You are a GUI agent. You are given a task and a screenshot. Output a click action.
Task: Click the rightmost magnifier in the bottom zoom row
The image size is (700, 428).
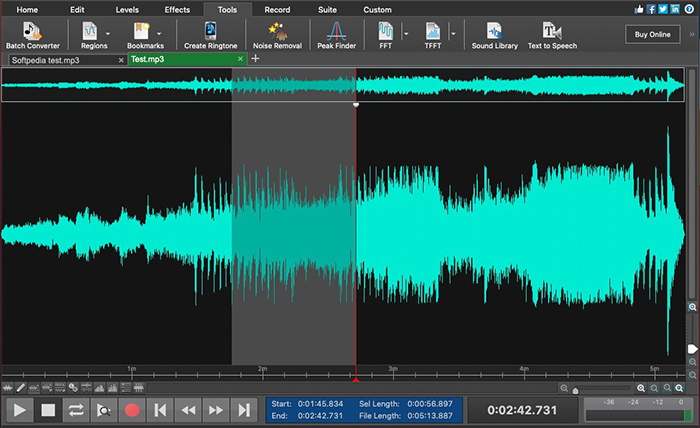(679, 388)
